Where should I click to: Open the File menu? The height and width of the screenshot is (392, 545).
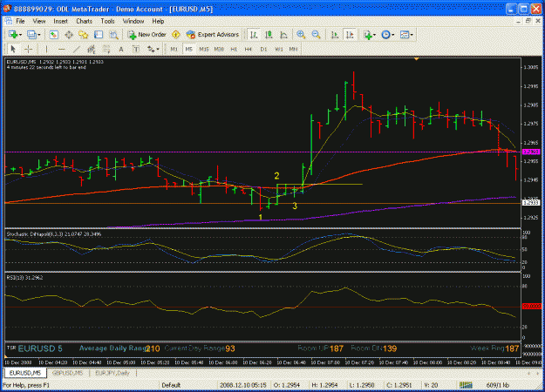point(21,21)
